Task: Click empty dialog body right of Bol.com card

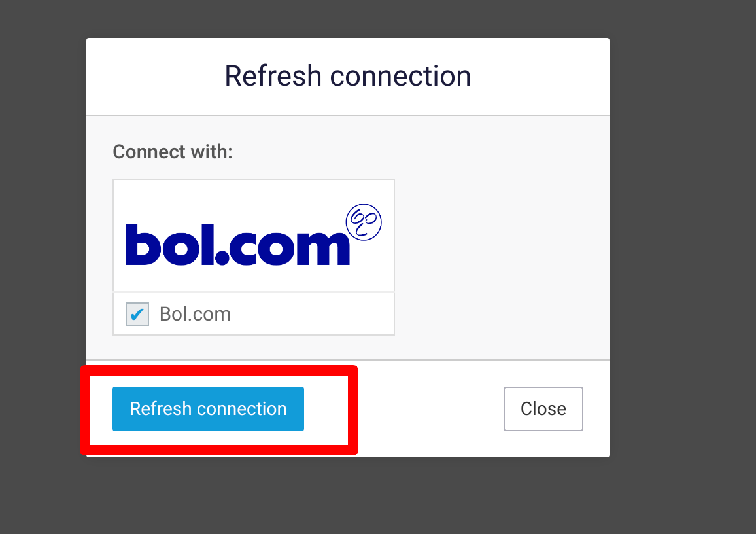Action: click(502, 257)
